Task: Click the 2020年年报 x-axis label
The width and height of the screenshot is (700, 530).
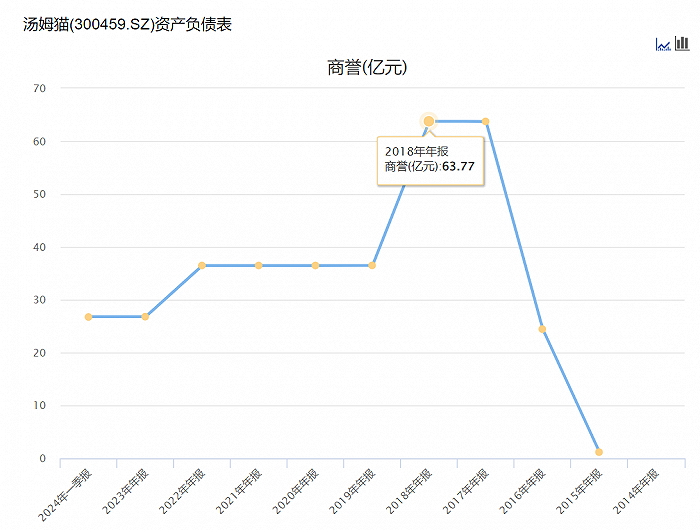Action: coord(295,491)
